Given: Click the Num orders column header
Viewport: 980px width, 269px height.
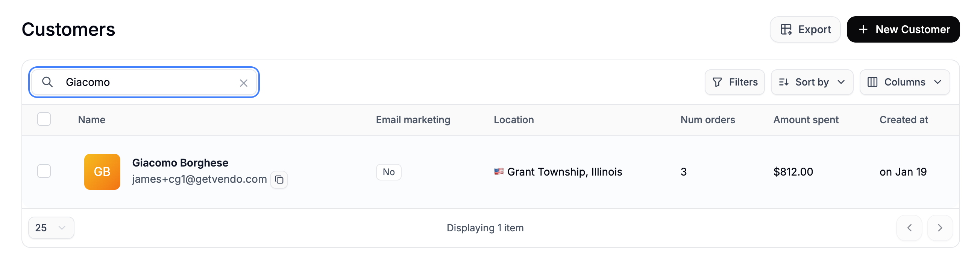Looking at the screenshot, I should pos(707,120).
